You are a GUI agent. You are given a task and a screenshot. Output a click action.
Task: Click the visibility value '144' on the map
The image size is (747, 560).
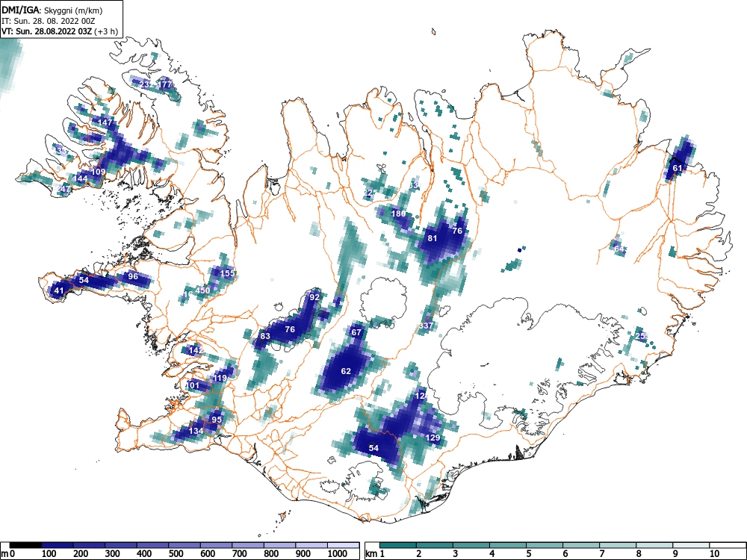click(80, 178)
